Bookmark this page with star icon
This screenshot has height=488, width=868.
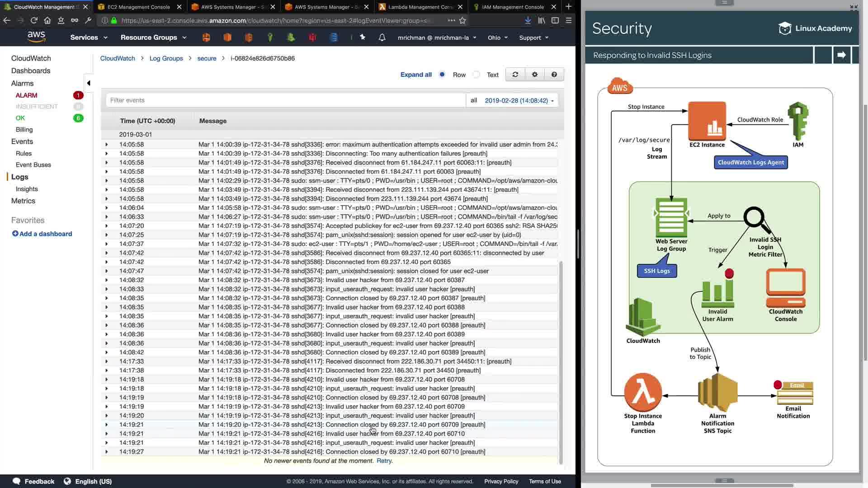[x=462, y=20]
